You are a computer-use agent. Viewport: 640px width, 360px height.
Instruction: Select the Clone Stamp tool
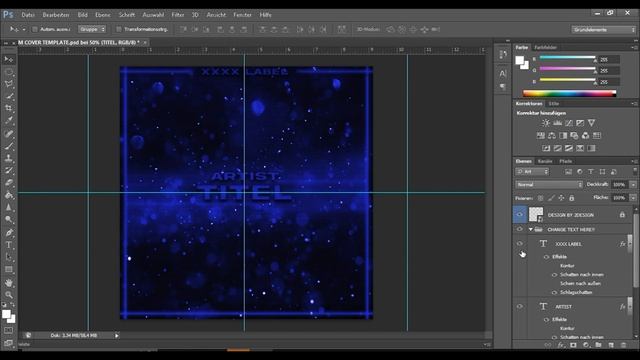tap(9, 158)
